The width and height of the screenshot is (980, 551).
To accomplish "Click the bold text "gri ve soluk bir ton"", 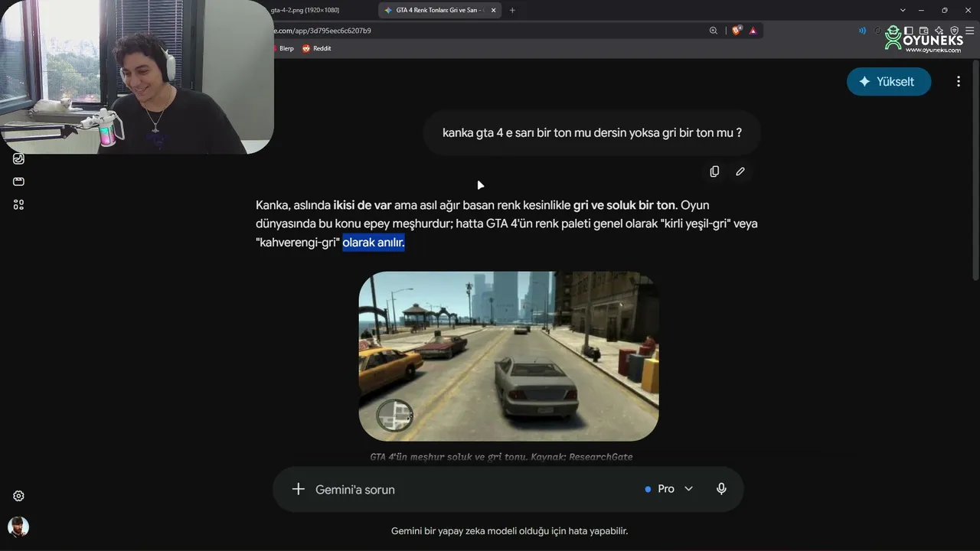I will click(625, 205).
